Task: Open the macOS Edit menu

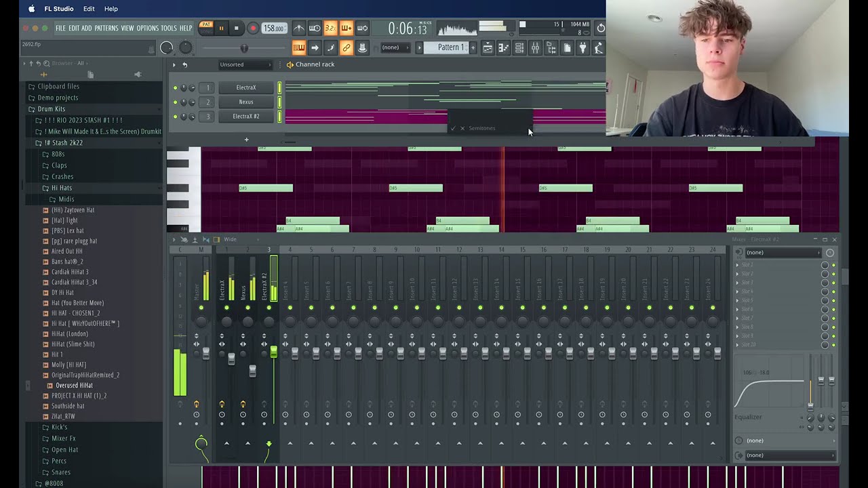Action: coord(89,9)
